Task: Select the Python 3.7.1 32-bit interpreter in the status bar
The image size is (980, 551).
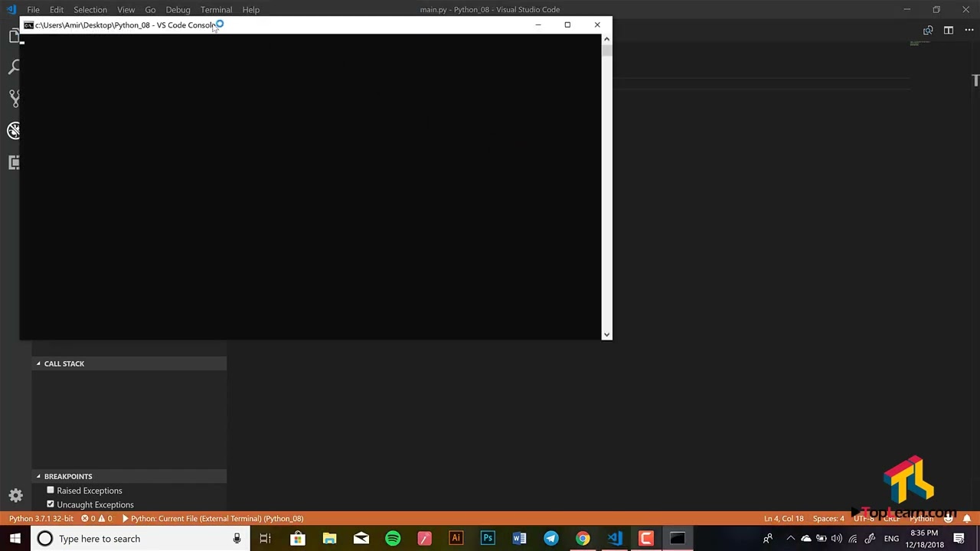Action: [x=41, y=519]
